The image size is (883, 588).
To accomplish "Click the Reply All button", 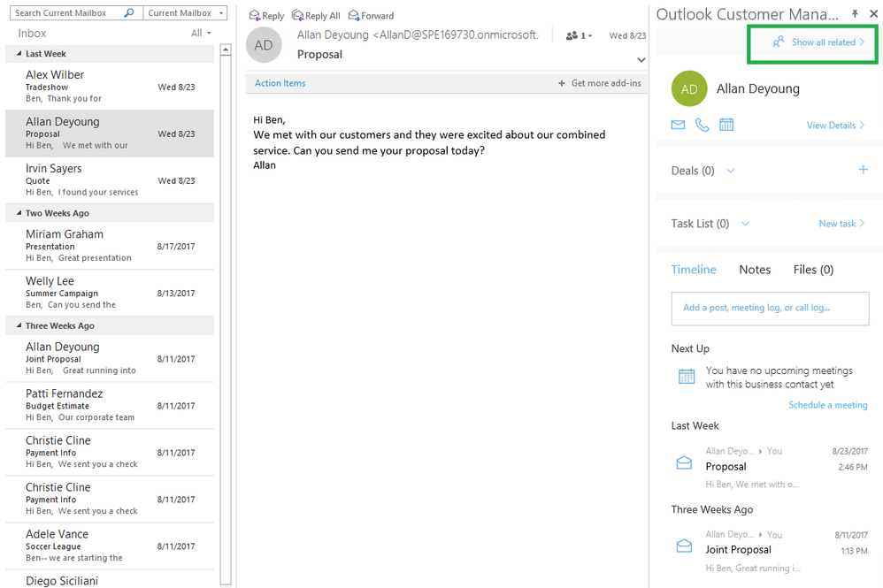I will click(316, 16).
